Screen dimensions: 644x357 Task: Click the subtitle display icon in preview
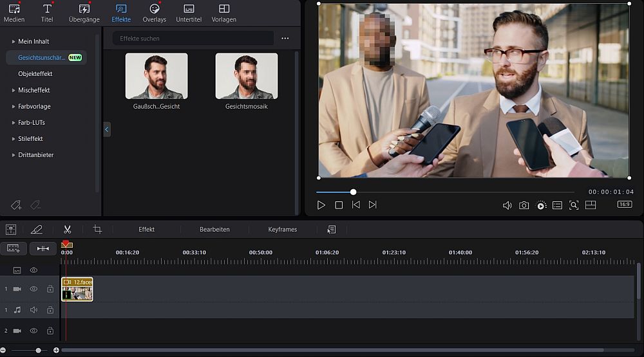557,205
